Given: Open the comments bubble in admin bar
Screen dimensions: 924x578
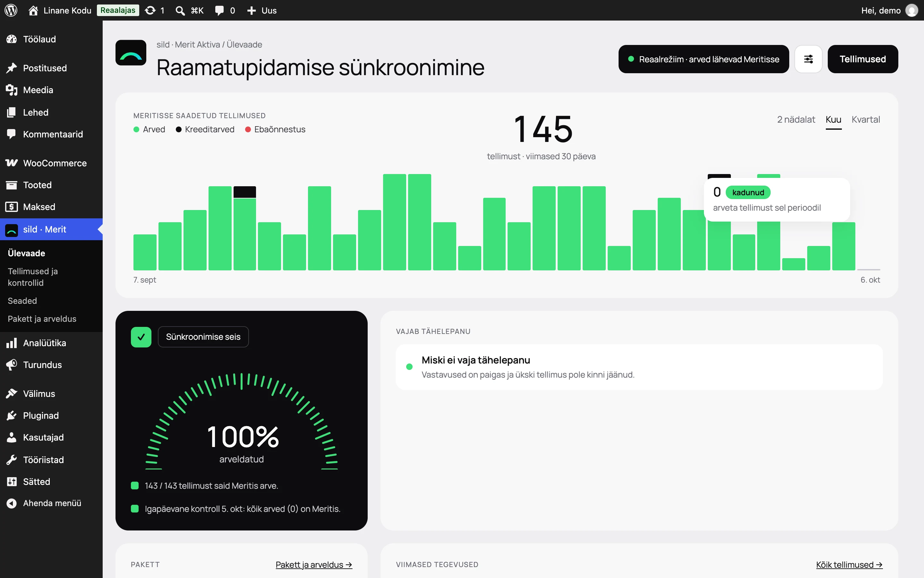Looking at the screenshot, I should pyautogui.click(x=219, y=10).
